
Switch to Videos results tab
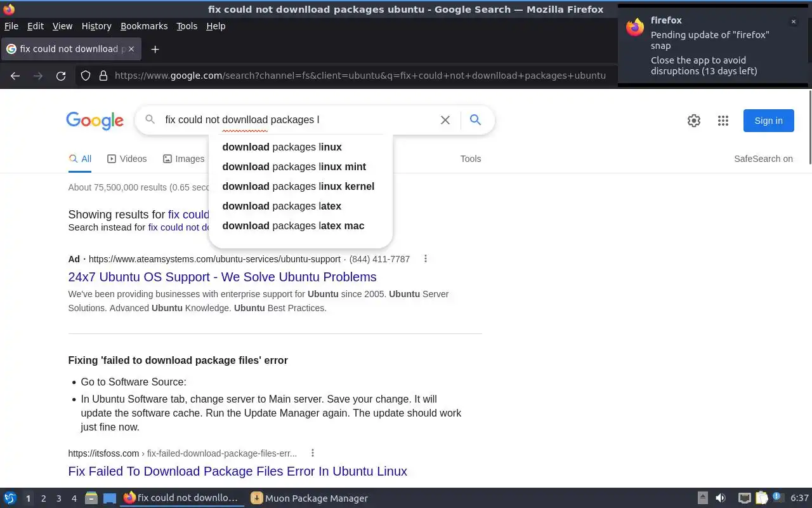click(127, 159)
